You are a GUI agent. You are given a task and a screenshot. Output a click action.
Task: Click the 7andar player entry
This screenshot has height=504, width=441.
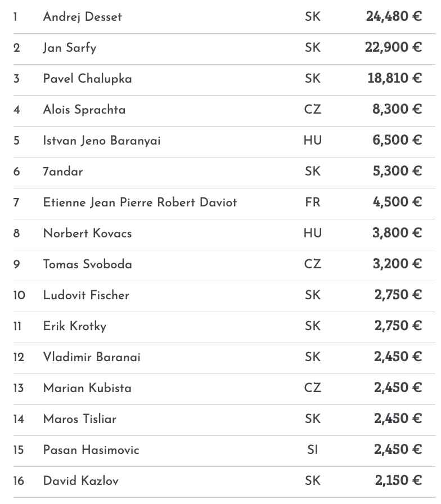click(62, 172)
